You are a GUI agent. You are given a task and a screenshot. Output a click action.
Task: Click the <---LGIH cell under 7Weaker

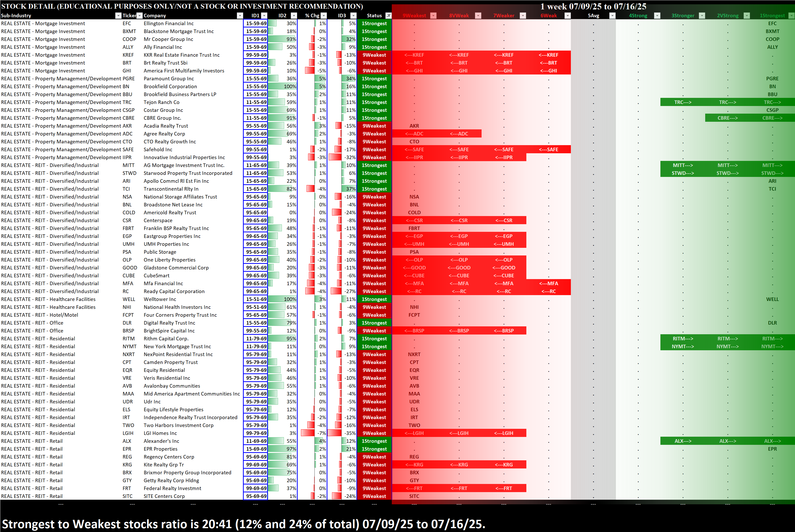pos(504,433)
